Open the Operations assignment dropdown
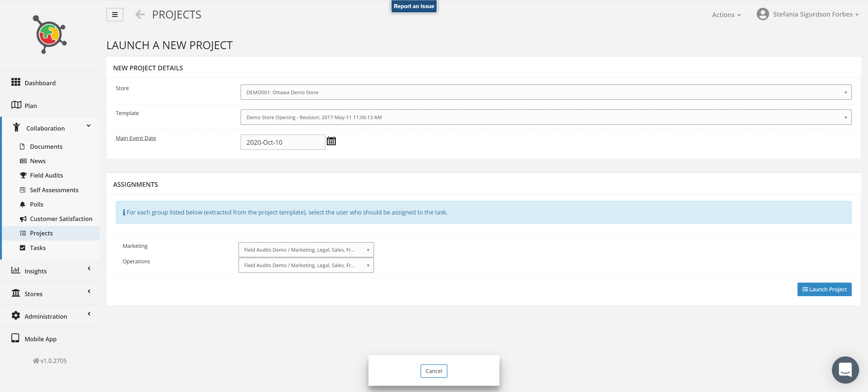The height and width of the screenshot is (392, 868). pyautogui.click(x=306, y=265)
